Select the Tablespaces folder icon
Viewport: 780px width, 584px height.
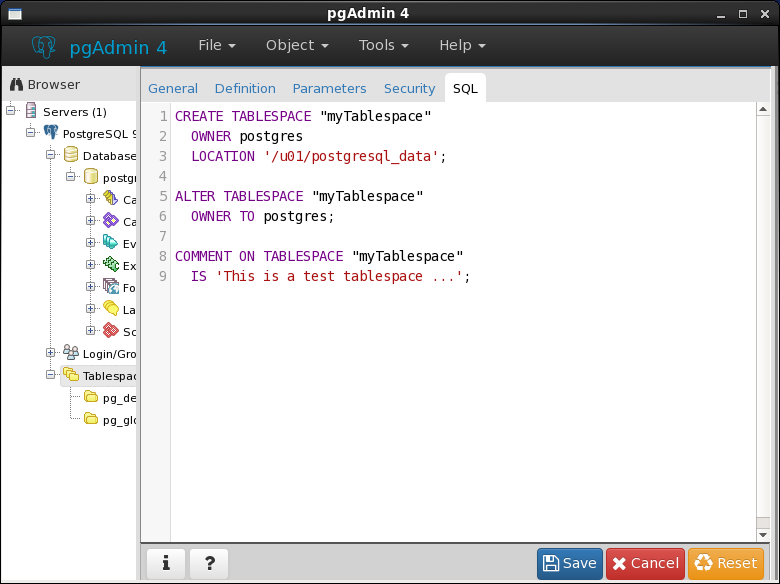pyautogui.click(x=71, y=375)
